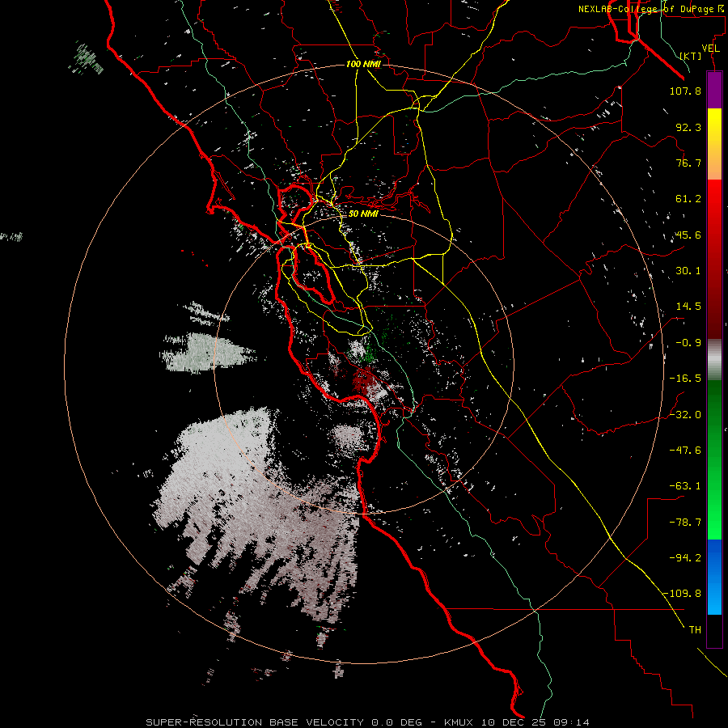Click the NEXLAB-College of DuPage title text
The height and width of the screenshot is (728, 728).
coord(650,9)
